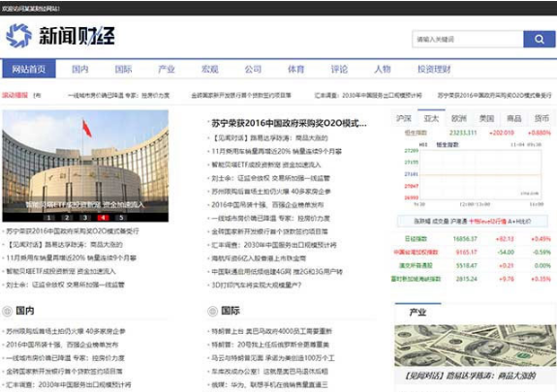Select slide 2 in the carousel
This screenshot has height=392, width=557.
click(x=67, y=218)
